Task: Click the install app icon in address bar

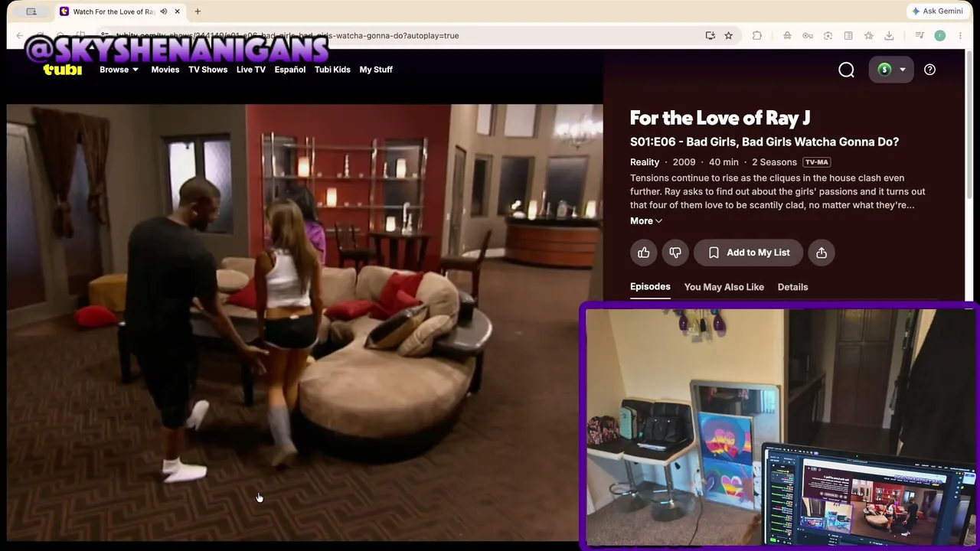Action: (710, 35)
